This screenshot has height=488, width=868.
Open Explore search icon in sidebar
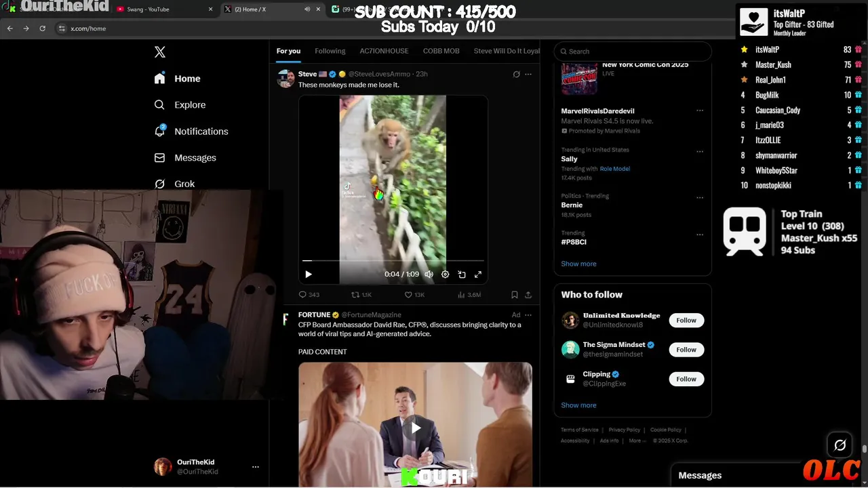pos(159,105)
